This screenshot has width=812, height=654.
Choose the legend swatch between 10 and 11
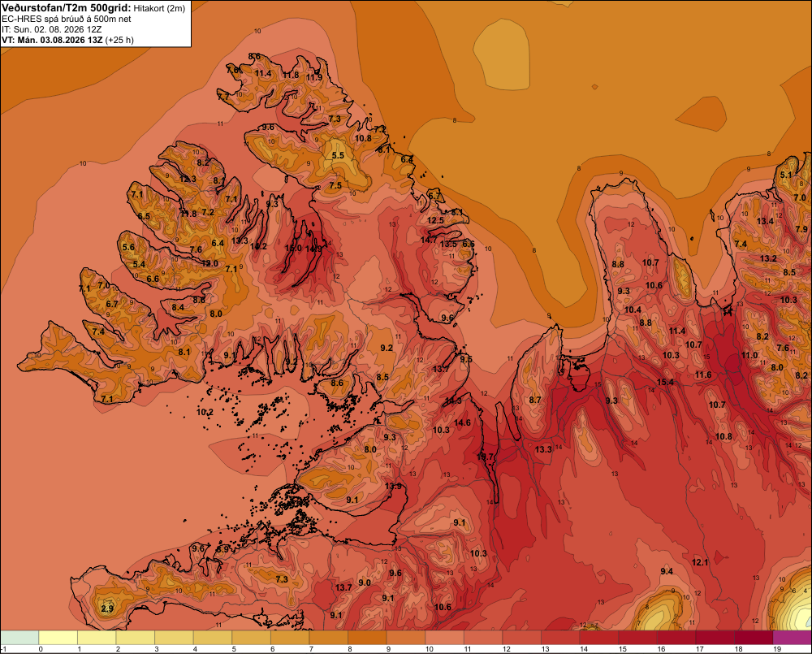[x=444, y=637]
